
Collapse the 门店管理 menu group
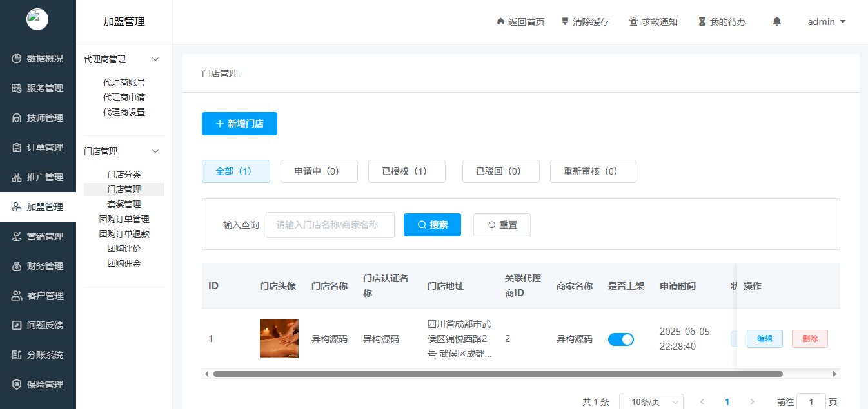[123, 151]
